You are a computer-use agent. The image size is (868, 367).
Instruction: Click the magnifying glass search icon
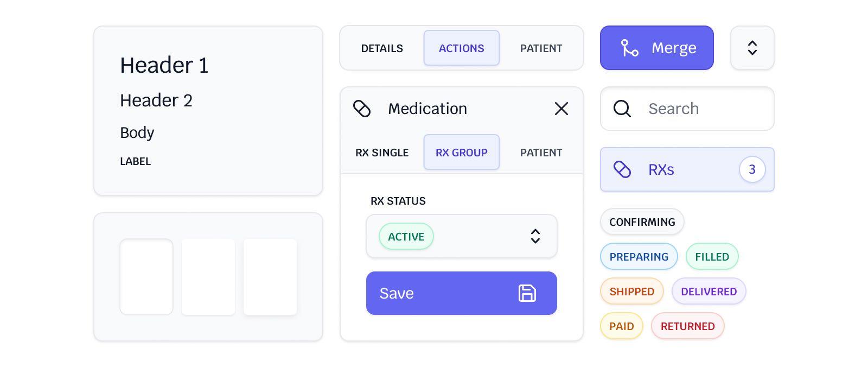[x=622, y=109]
